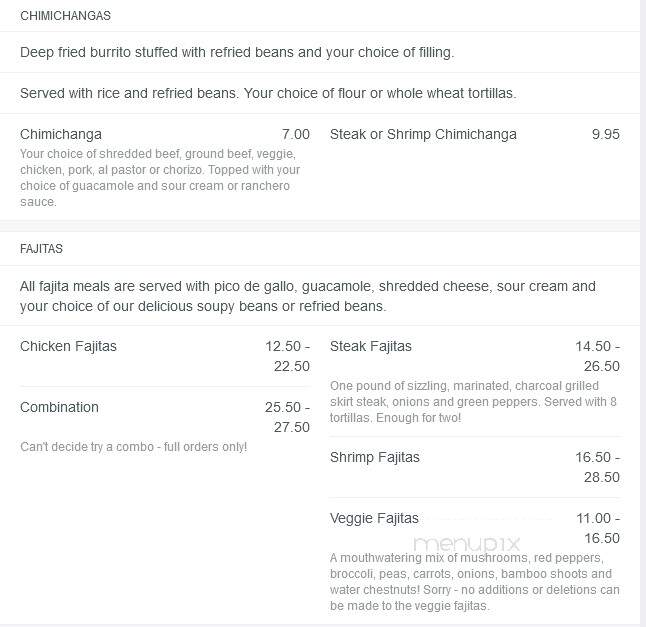Select the Steak Fajitas item

click(371, 346)
